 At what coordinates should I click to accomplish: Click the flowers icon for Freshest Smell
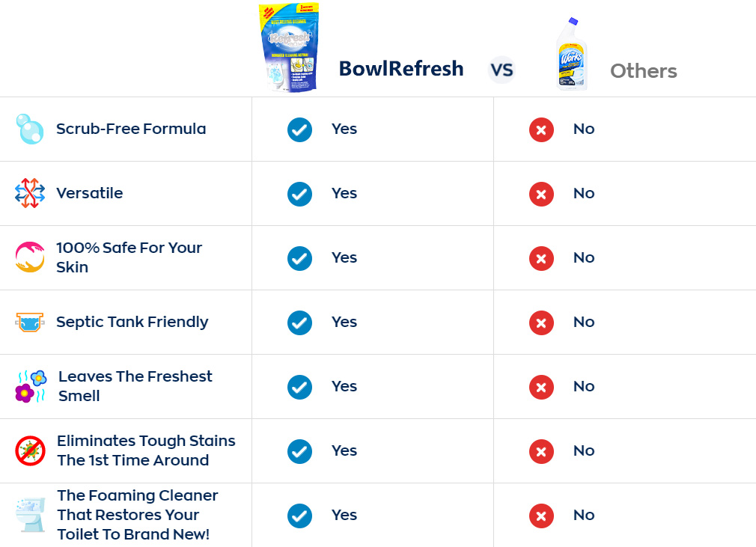pos(31,387)
